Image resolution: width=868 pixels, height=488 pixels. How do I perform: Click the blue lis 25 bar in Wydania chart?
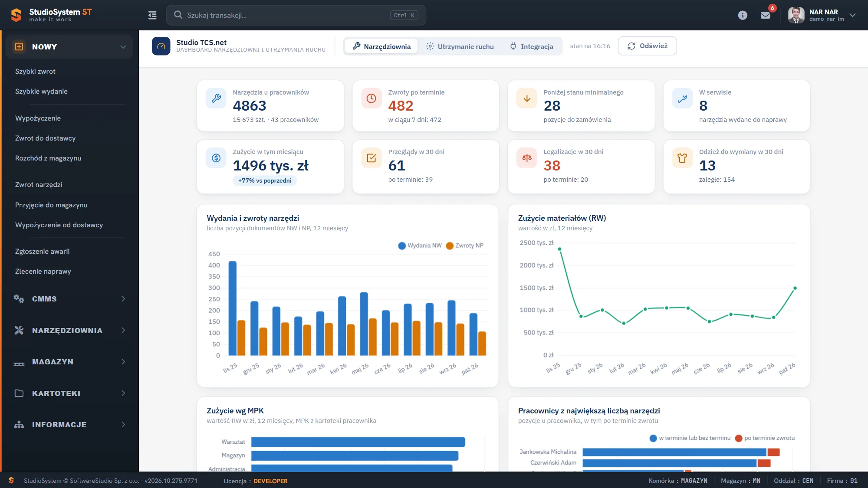pyautogui.click(x=233, y=308)
